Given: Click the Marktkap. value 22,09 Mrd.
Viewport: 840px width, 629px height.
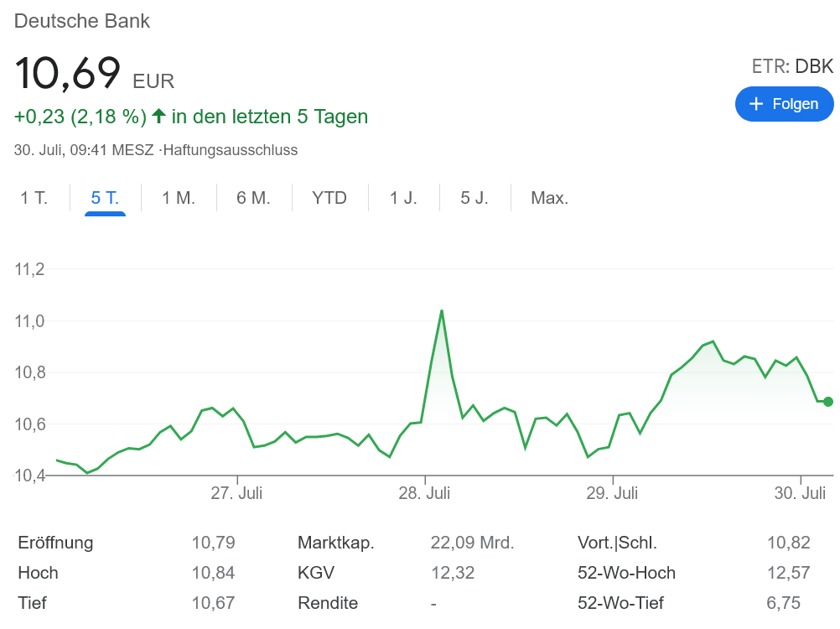Looking at the screenshot, I should [x=472, y=543].
